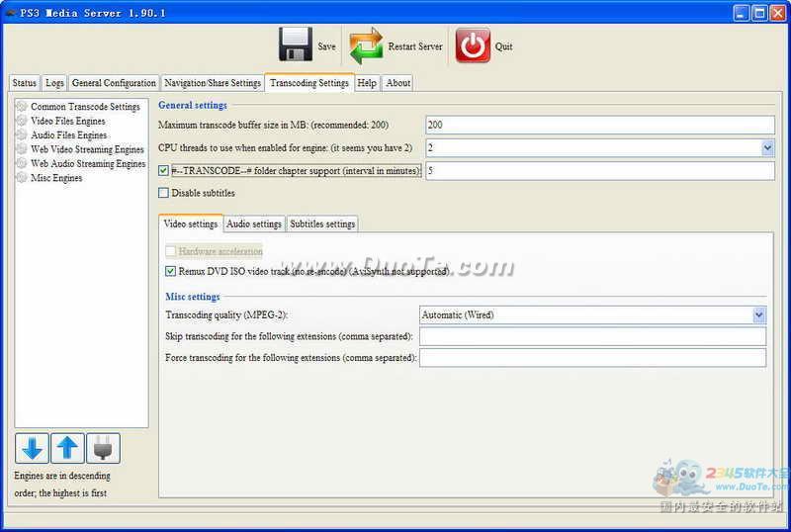Move selected engine up with blue arrow
The height and width of the screenshot is (532, 791).
(x=67, y=448)
